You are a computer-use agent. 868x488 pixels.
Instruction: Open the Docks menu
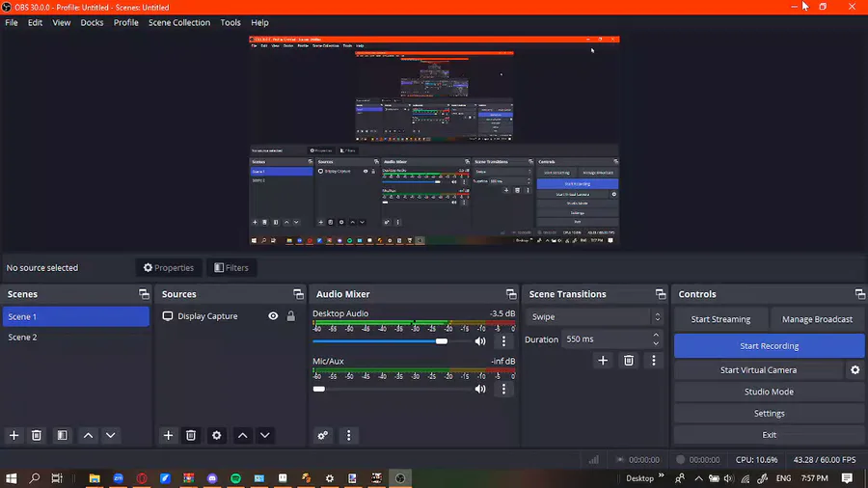point(92,23)
